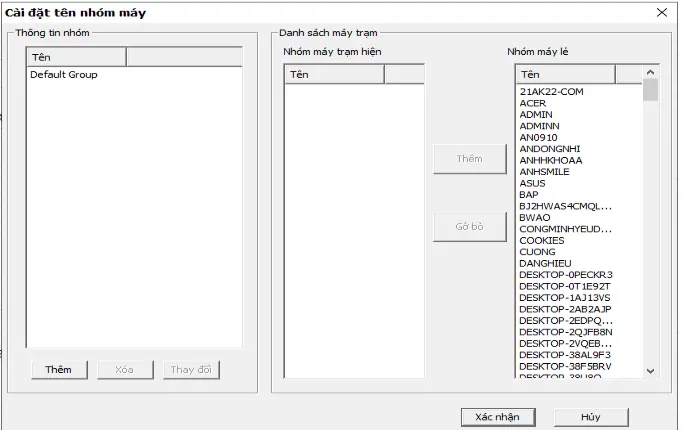Select DESKTOP-38AL9F3 machine
This screenshot has width=681, height=430.
565,355
